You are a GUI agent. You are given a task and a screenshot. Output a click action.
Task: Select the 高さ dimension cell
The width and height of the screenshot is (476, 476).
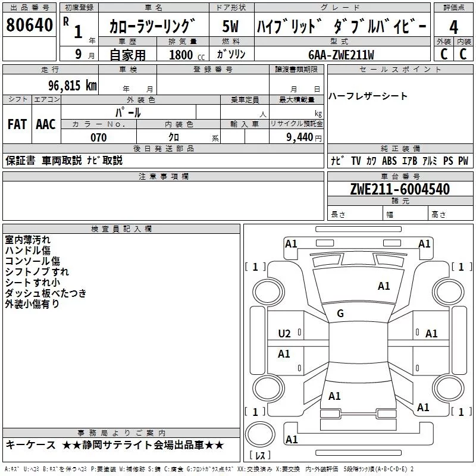pos(450,213)
